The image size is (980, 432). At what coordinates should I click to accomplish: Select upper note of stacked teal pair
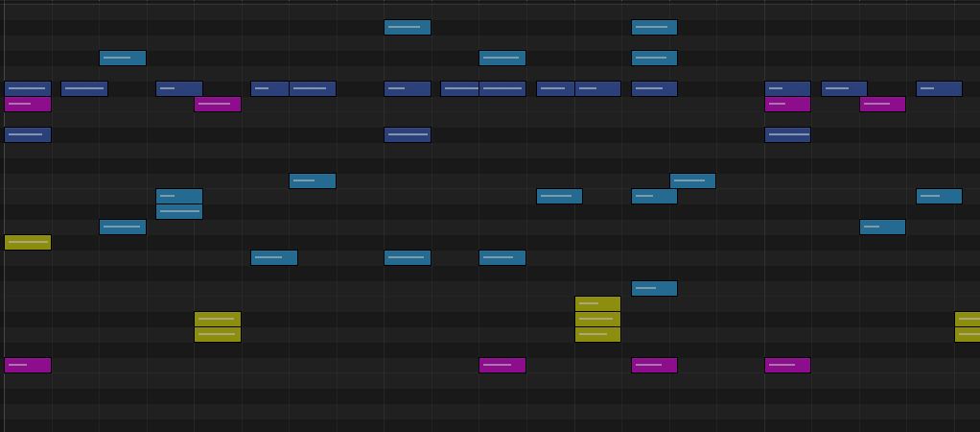[x=179, y=196]
